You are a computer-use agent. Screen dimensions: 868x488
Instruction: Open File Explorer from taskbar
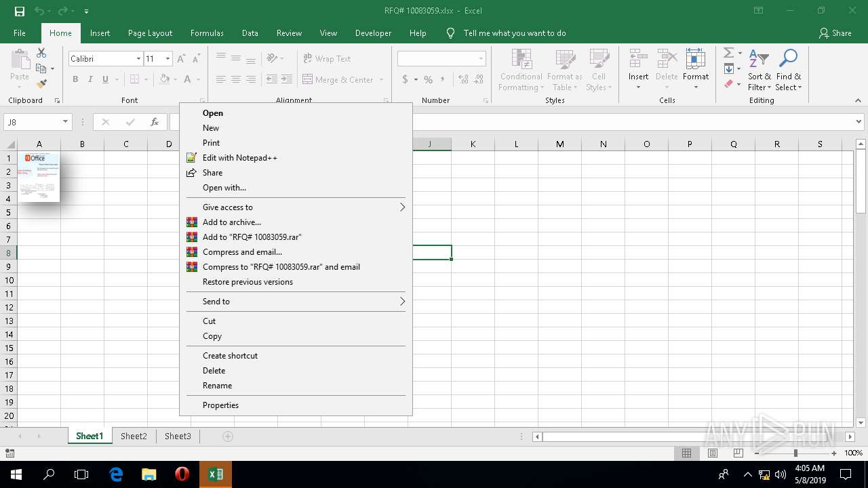[149, 474]
